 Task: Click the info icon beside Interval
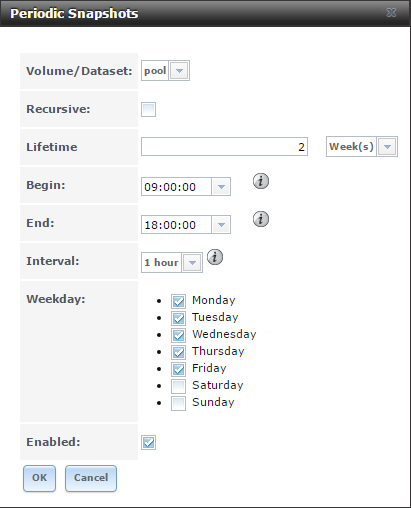pos(215,257)
